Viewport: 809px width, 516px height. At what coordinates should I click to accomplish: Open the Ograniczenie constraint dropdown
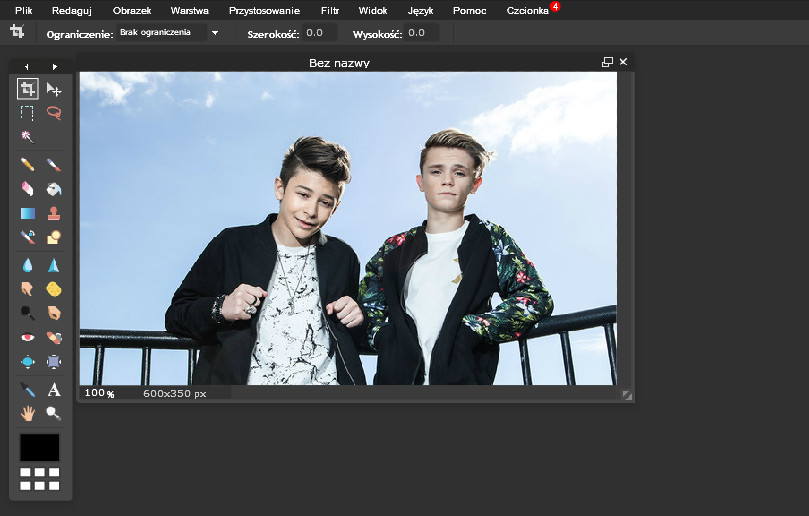pyautogui.click(x=168, y=33)
